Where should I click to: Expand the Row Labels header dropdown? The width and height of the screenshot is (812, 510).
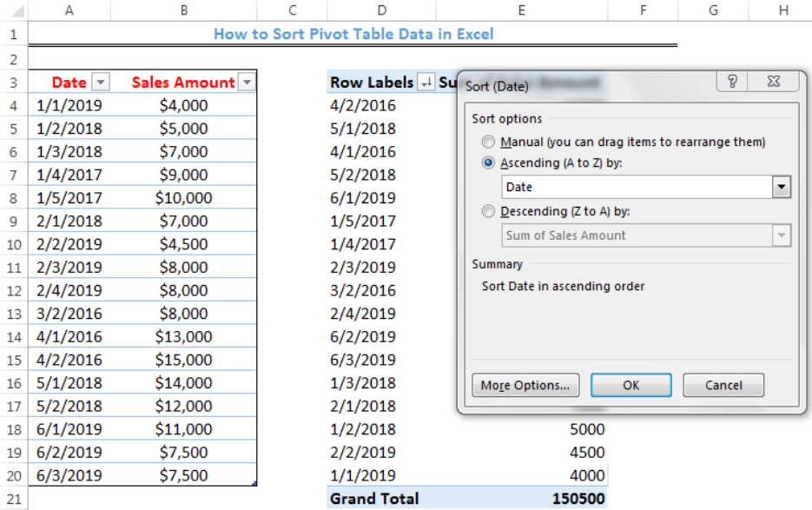428,82
